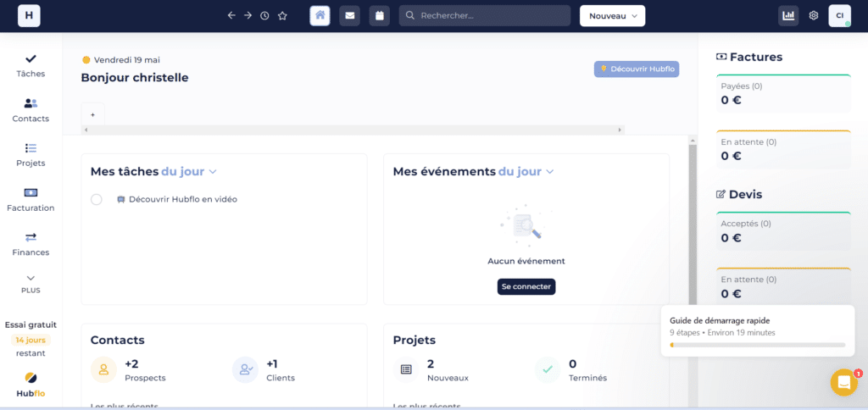Viewport: 868px width, 410px height.
Task: Click the Terminés checkmark icon
Action: click(x=548, y=370)
